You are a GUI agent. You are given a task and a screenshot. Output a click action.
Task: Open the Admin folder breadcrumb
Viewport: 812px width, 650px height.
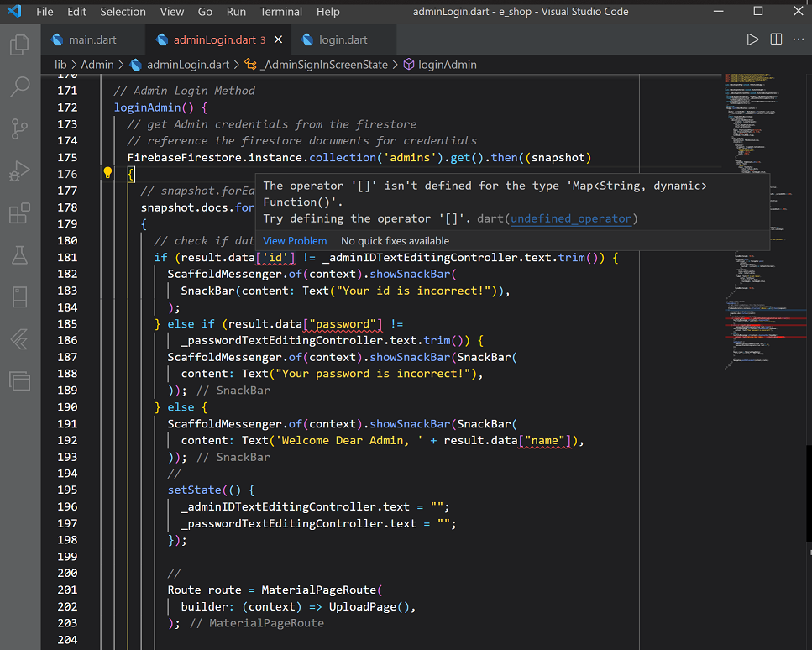point(97,65)
